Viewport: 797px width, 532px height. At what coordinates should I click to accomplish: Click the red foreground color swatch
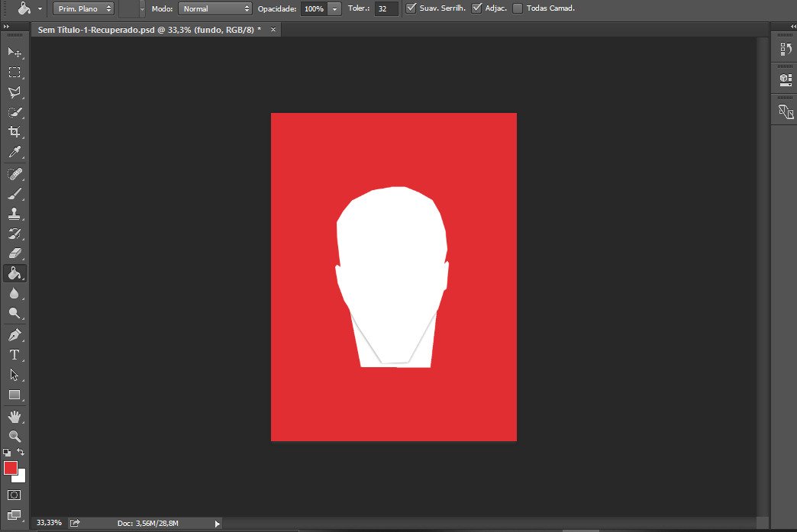pyautogui.click(x=10, y=467)
